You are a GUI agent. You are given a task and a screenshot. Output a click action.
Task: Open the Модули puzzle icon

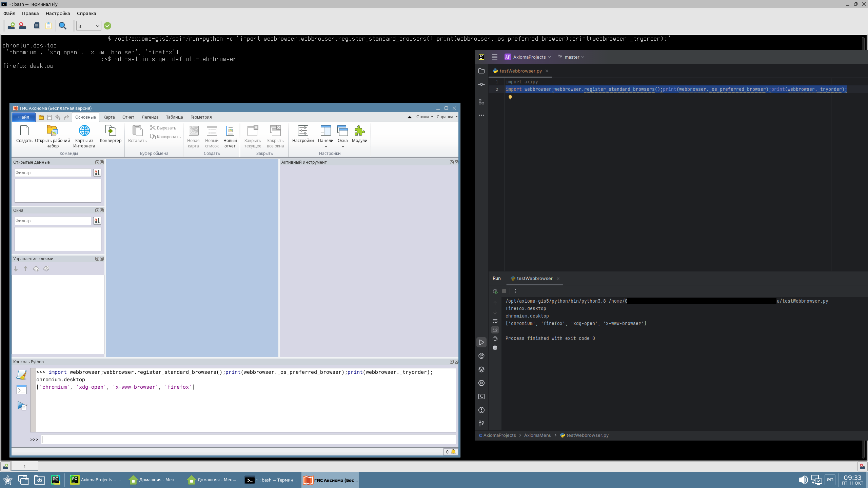359,131
